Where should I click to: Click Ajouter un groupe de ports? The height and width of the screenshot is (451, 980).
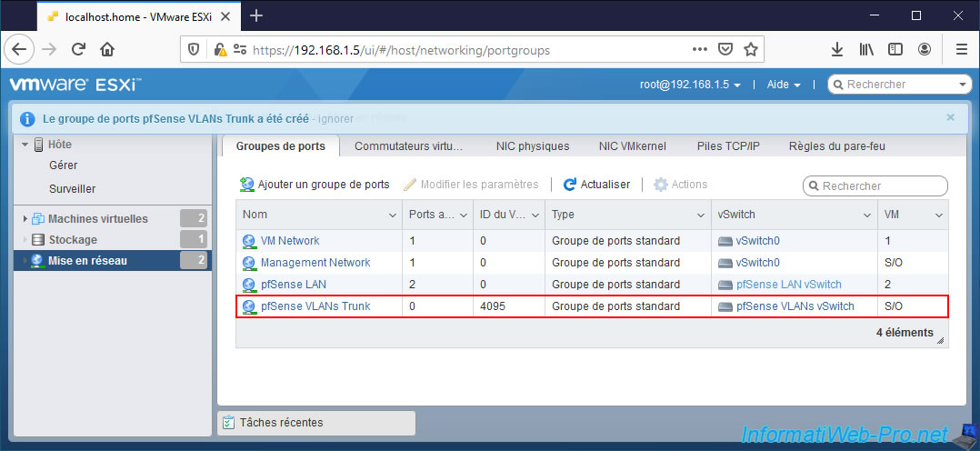[x=315, y=185]
